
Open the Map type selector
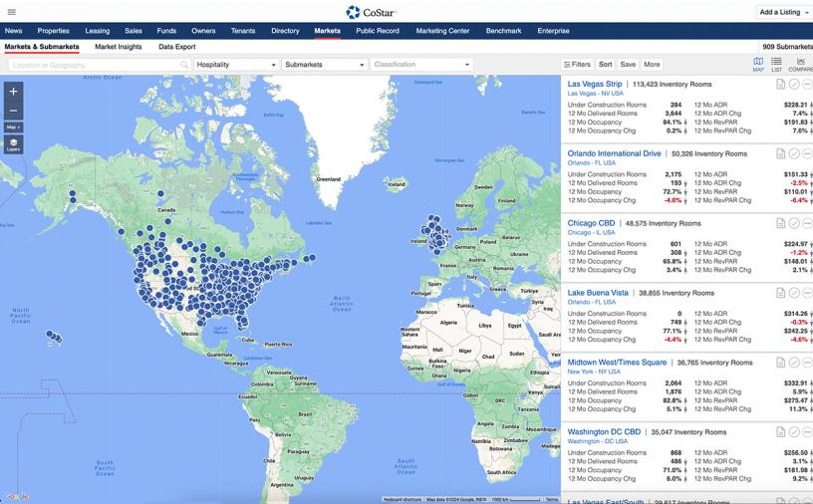tap(13, 127)
